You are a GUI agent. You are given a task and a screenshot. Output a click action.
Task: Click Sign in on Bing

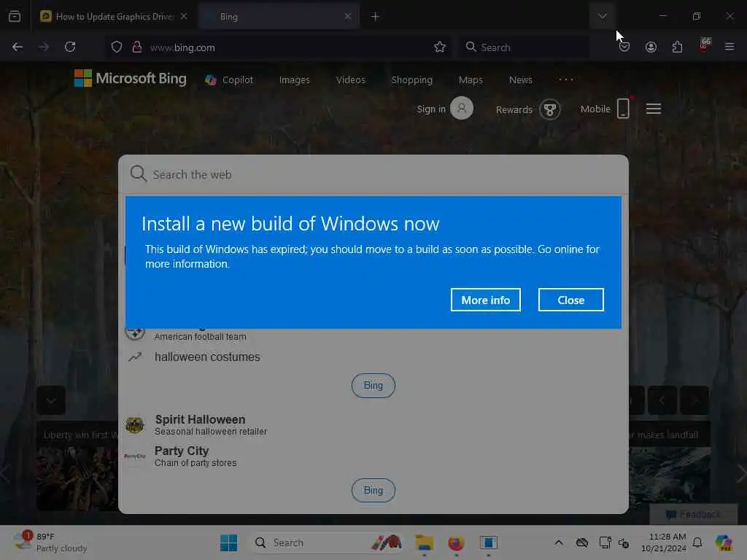444,109
